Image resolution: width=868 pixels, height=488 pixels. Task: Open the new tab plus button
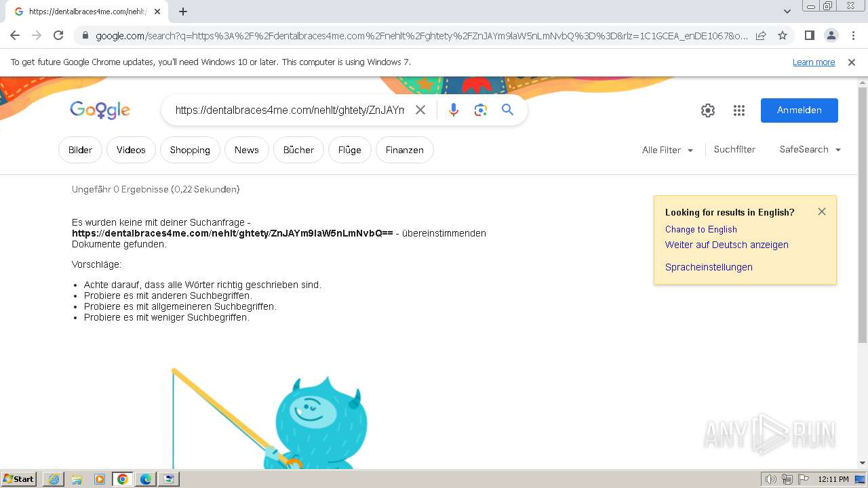pyautogui.click(x=183, y=12)
